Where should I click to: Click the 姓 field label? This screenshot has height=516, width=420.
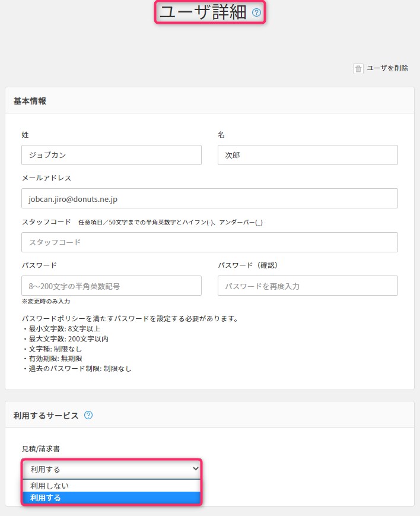point(26,135)
